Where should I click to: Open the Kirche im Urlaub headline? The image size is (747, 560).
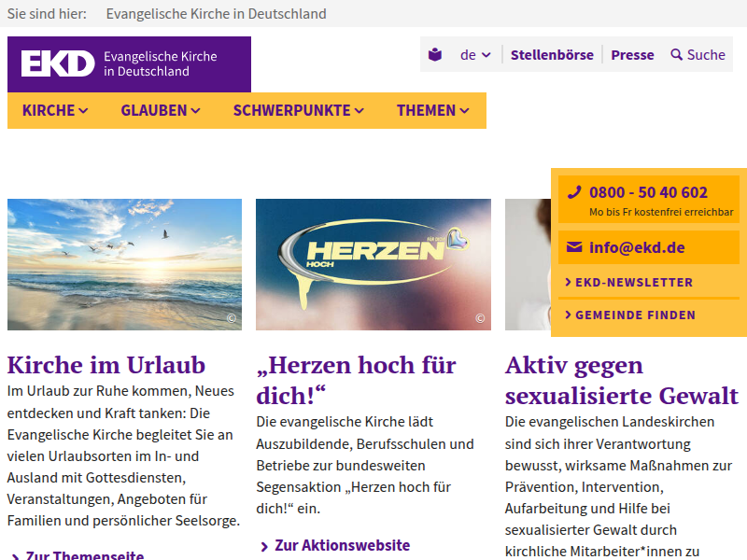106,365
